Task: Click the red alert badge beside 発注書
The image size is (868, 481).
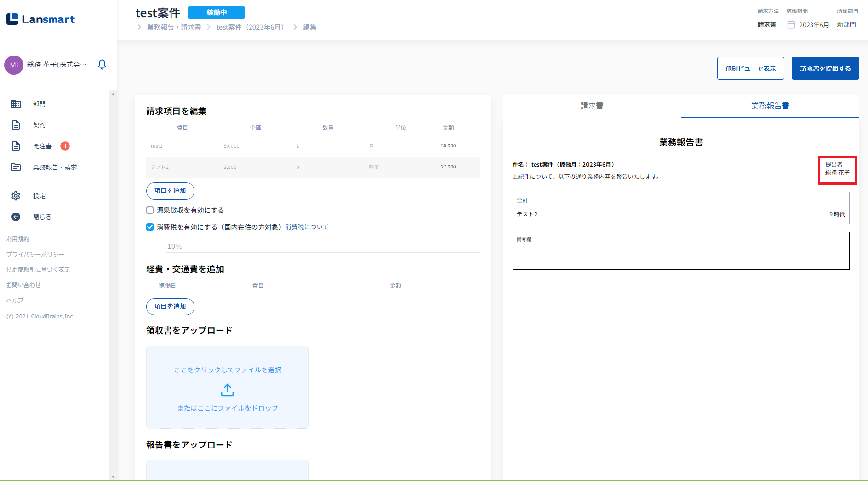Action: point(65,146)
